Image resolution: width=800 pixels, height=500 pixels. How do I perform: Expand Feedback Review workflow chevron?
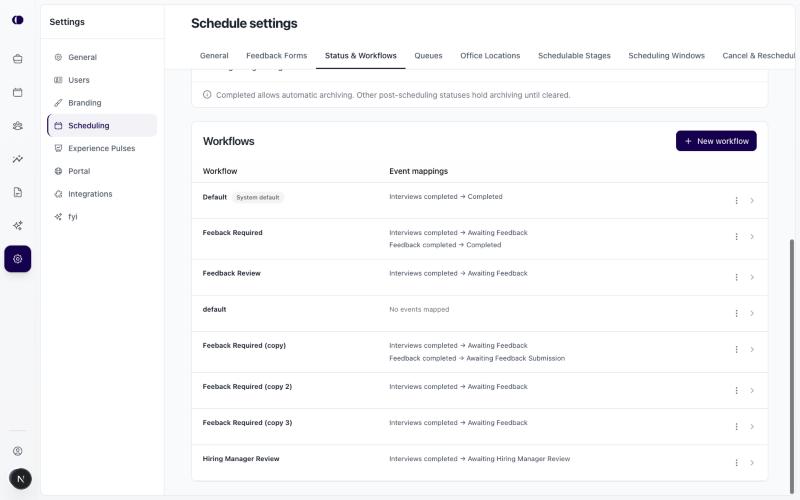click(x=752, y=277)
